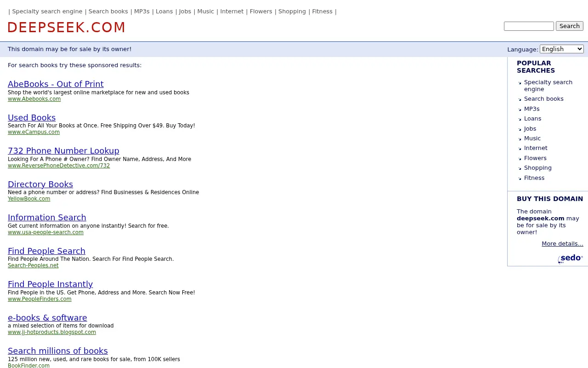Select Loans in top nav
This screenshot has height=368, width=588.
click(x=164, y=11)
